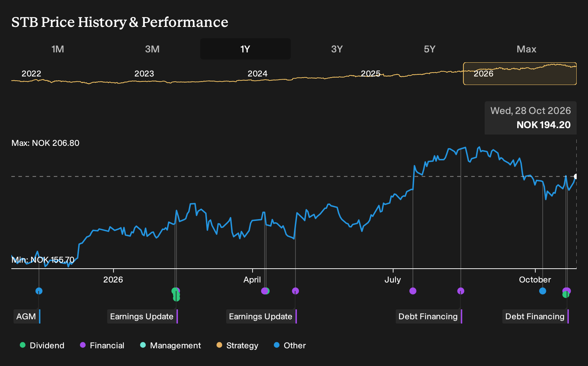
Task: Toggle the Other legend filter
Action: coord(290,345)
